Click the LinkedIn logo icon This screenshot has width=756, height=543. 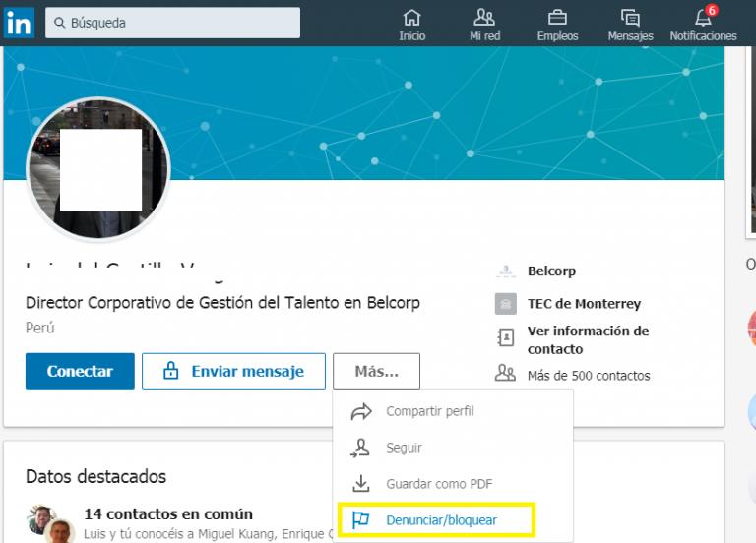tap(18, 23)
